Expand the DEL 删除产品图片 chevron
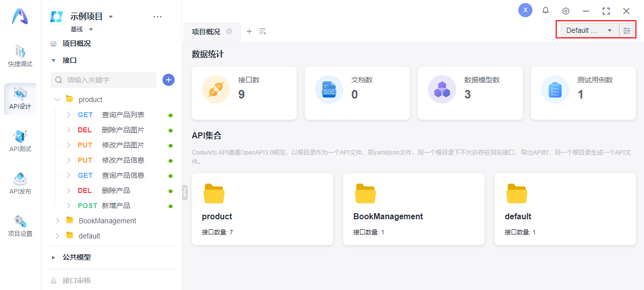The height and width of the screenshot is (290, 644). tap(69, 130)
